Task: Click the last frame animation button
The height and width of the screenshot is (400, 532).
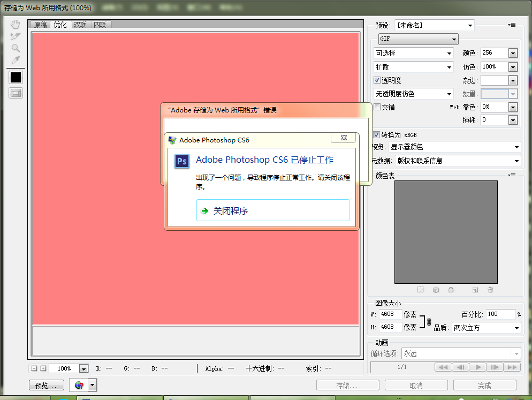Action: pyautogui.click(x=512, y=367)
